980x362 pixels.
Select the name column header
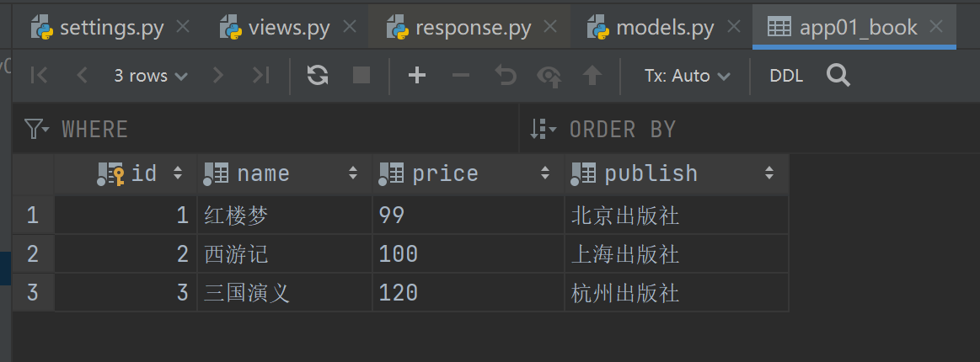coord(285,173)
